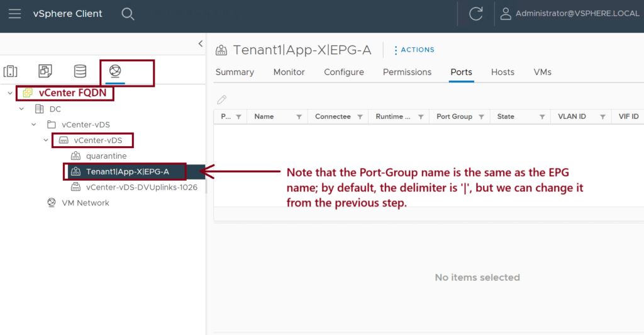The width and height of the screenshot is (644, 335).
Task: Open the hamburger main menu
Action: 15,14
